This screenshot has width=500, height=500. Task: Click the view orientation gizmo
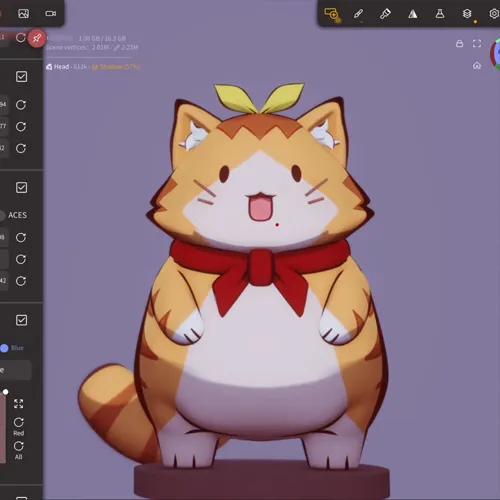coord(496,54)
